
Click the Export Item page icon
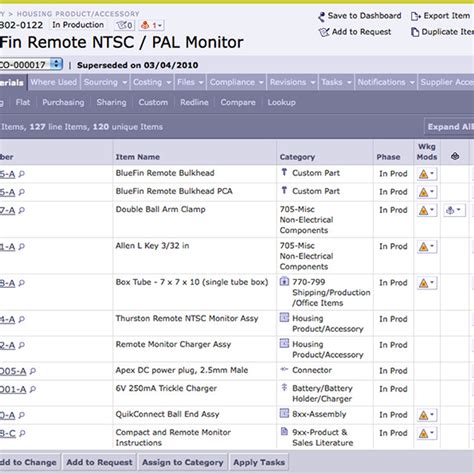click(415, 16)
